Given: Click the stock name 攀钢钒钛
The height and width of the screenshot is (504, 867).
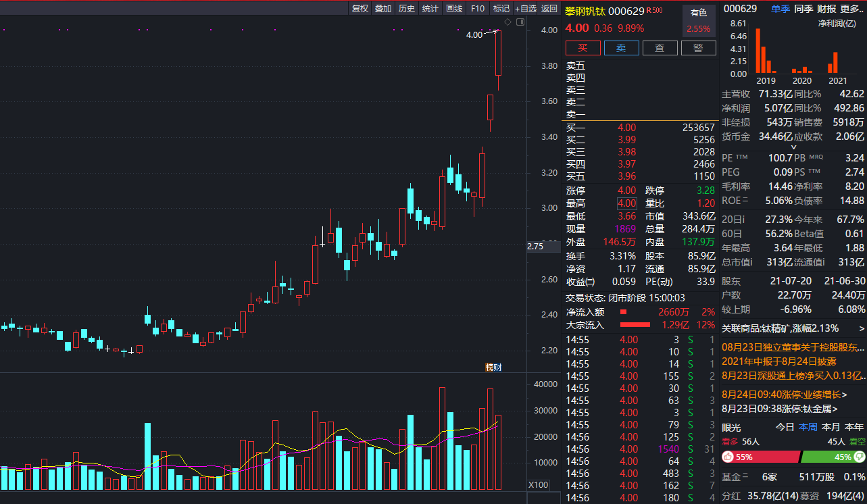Looking at the screenshot, I should click(x=585, y=11).
